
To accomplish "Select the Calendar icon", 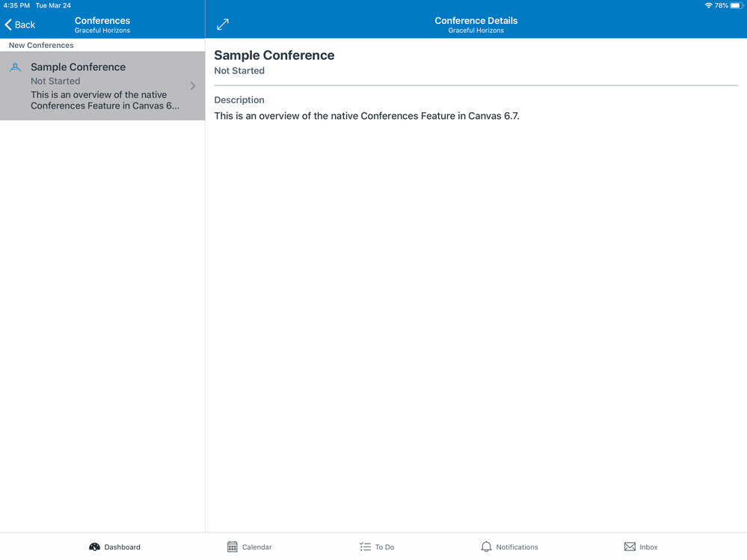I will click(x=232, y=547).
